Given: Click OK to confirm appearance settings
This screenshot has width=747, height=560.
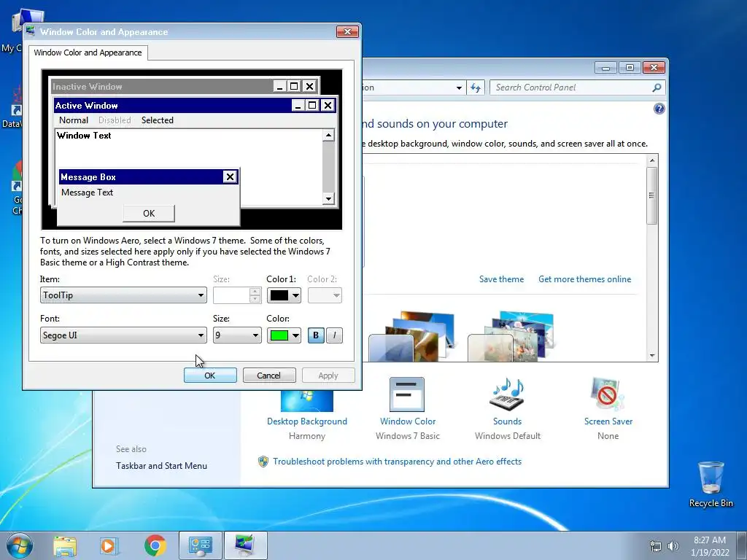Looking at the screenshot, I should pos(210,376).
